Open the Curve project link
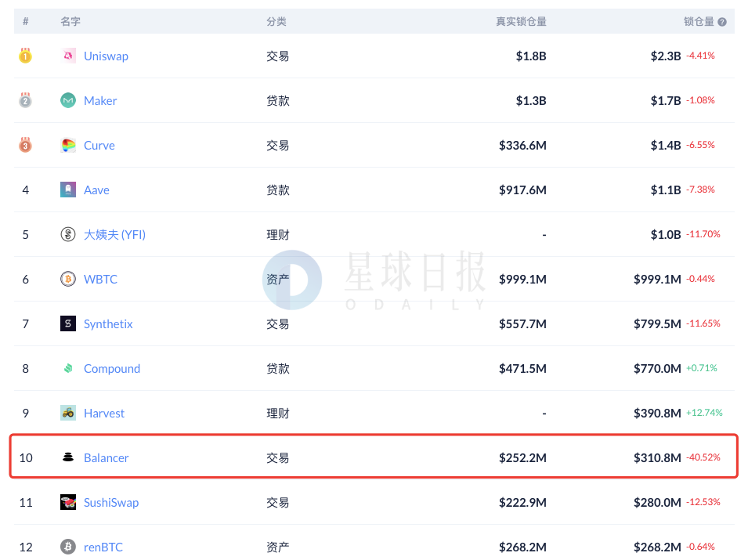Viewport: 748px width, 560px height. (x=99, y=146)
